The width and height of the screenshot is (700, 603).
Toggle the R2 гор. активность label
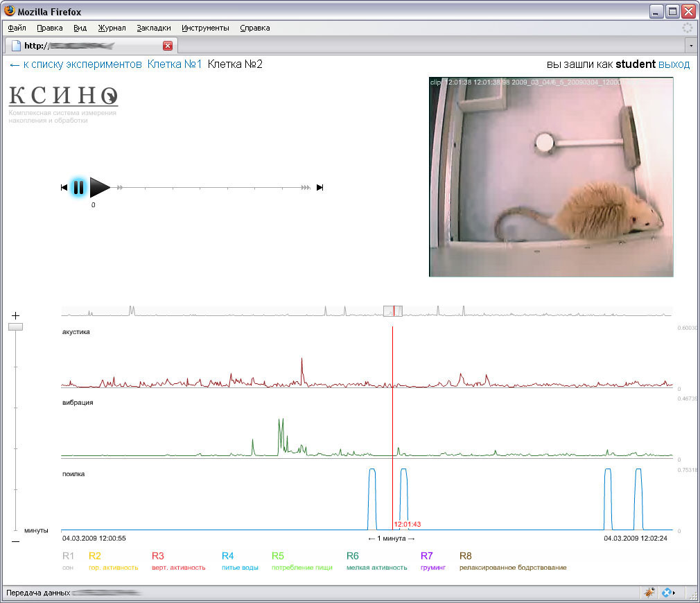(x=114, y=561)
